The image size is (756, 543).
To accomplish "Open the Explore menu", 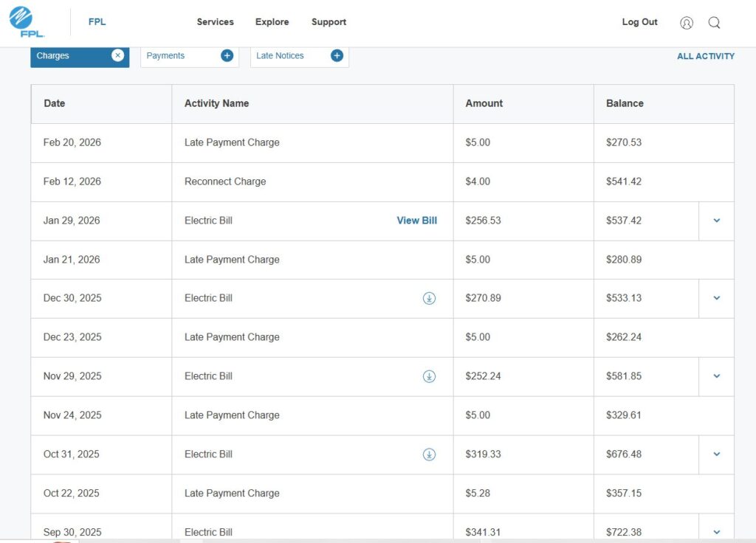I will (272, 22).
